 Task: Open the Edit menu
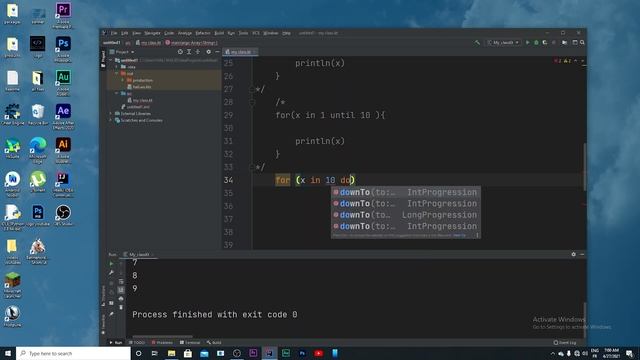(124, 33)
